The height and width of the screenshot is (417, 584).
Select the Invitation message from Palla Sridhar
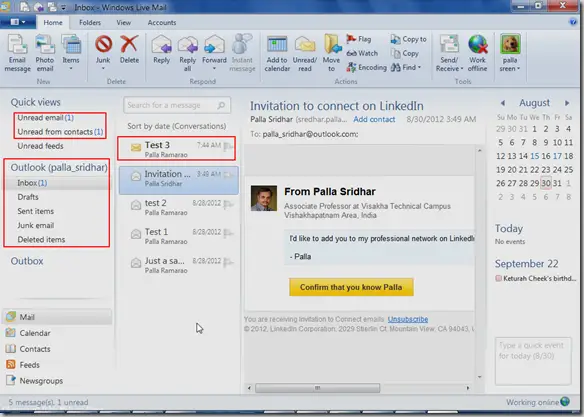(178, 179)
